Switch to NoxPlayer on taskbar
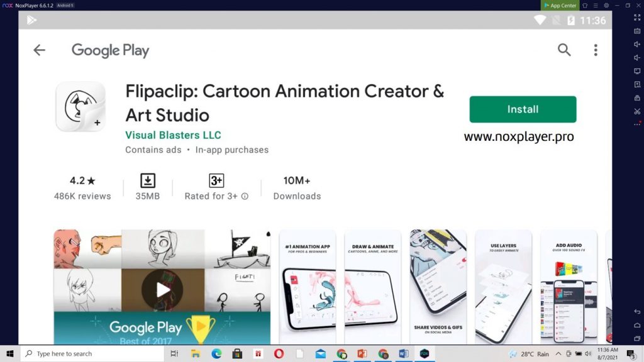This screenshot has width=644, height=362. 425,353
